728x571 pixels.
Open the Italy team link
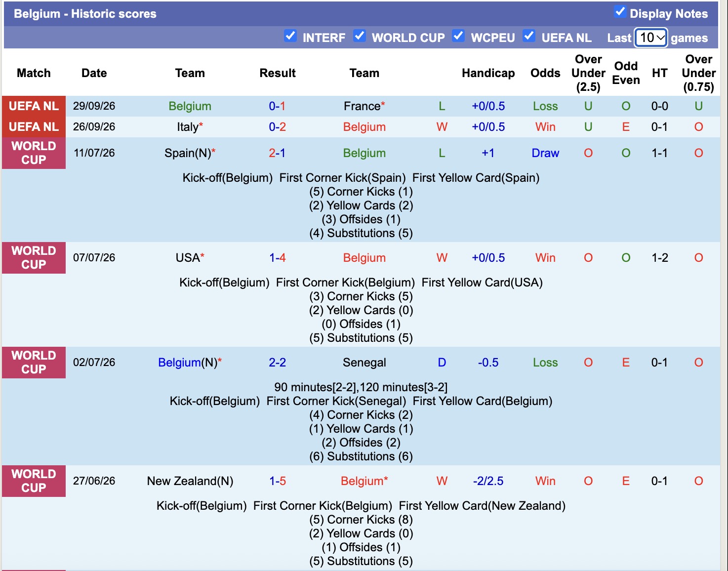coord(188,127)
